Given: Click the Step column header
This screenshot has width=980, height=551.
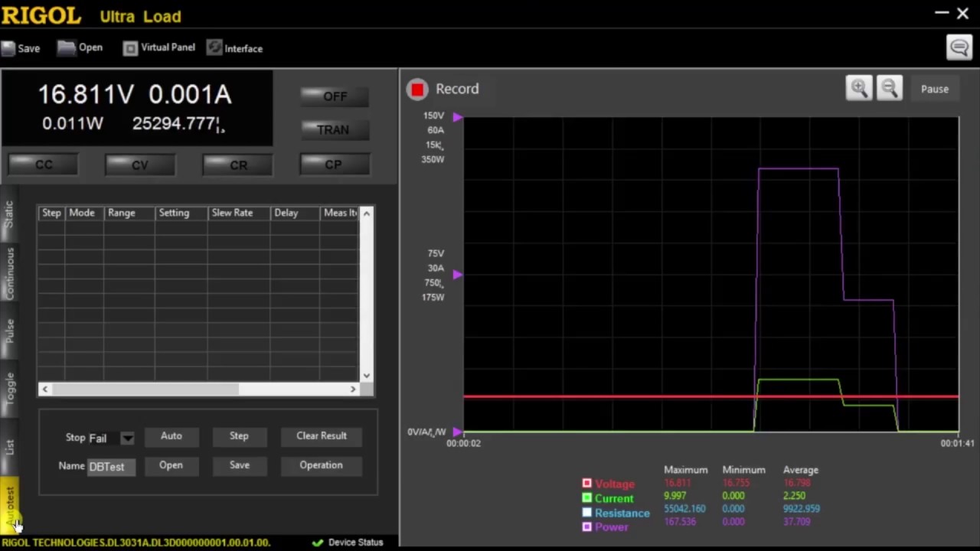Looking at the screenshot, I should 51,213.
